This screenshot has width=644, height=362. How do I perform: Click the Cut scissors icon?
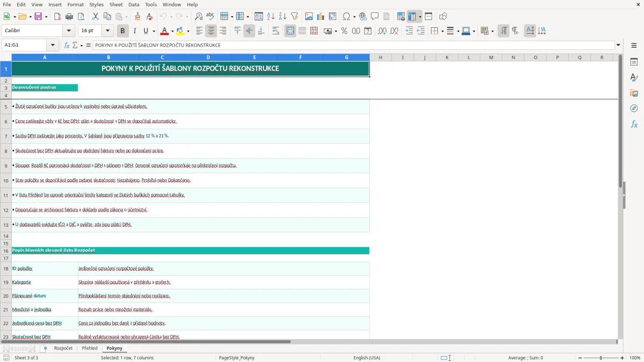96,17
